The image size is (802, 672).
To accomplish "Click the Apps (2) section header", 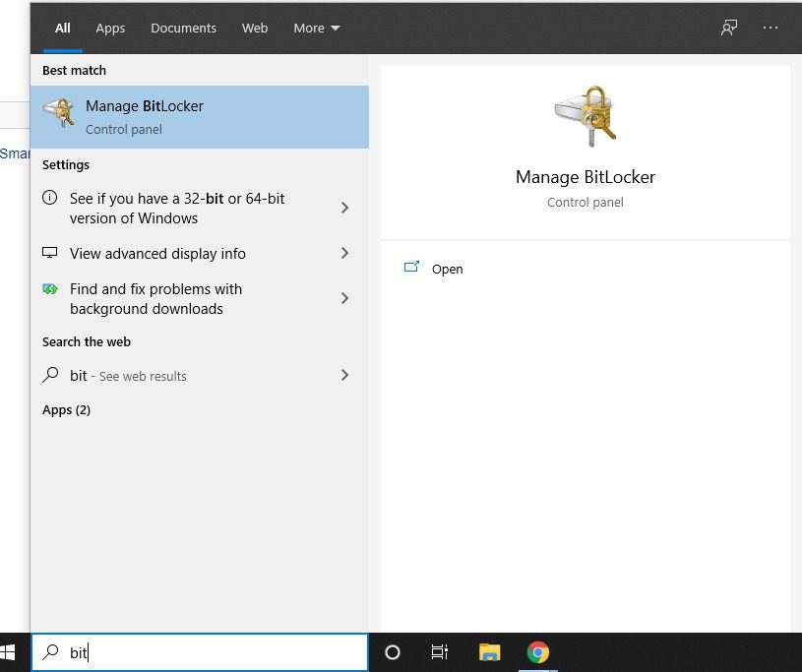I will tap(66, 409).
